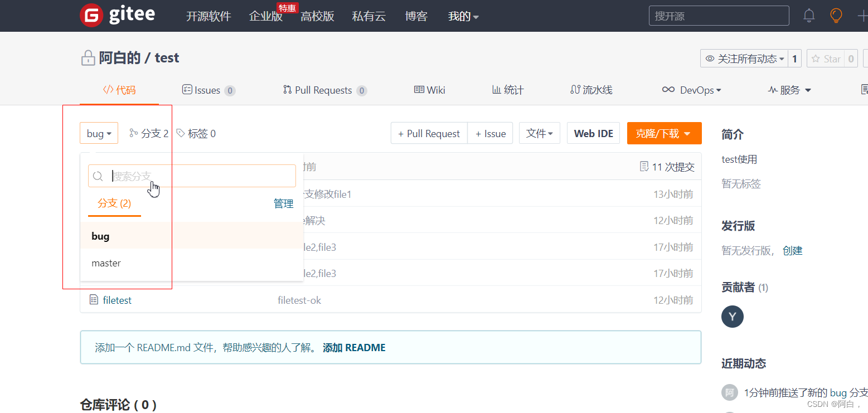Expand the 我的 menu
This screenshot has height=413, width=868.
point(463,17)
